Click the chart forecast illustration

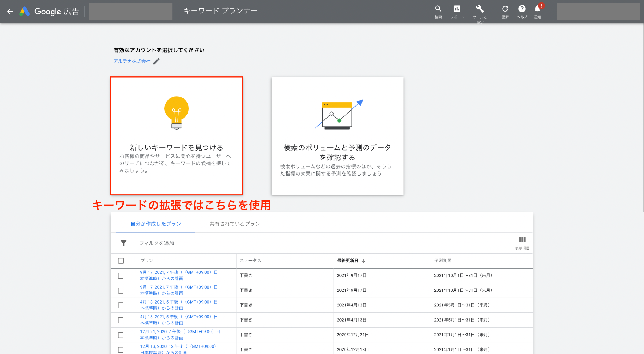[339, 114]
